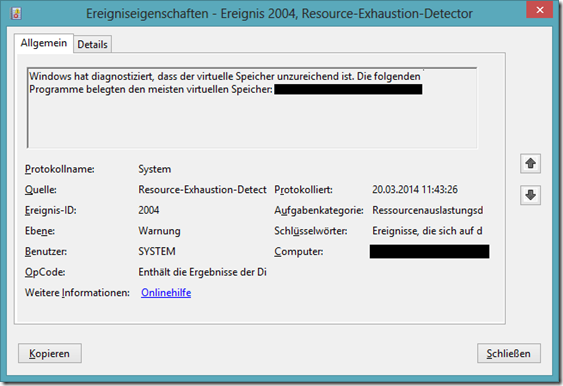Click the Kopieren button
This screenshot has height=386, width=563.
point(50,353)
